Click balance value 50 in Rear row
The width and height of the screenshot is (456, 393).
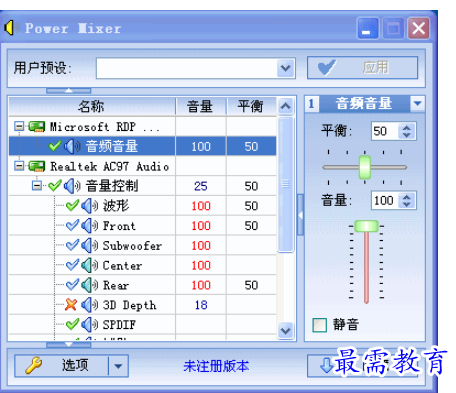[x=251, y=285]
